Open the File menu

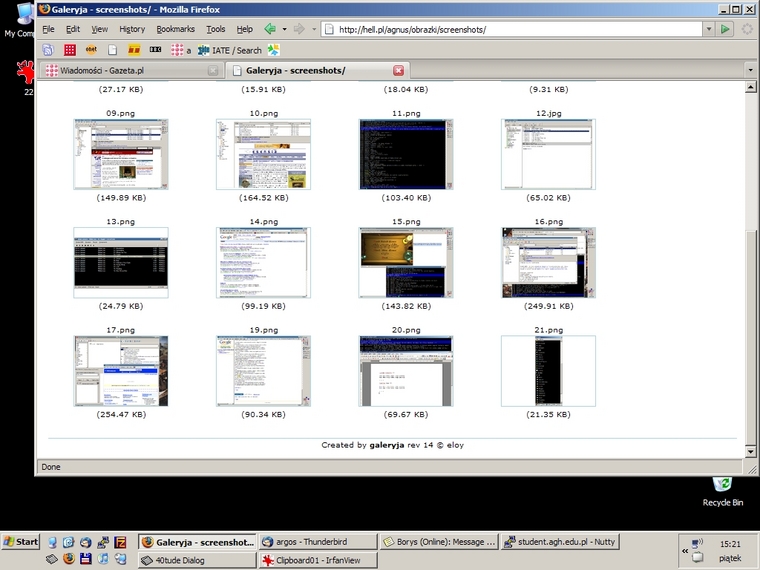click(48, 29)
